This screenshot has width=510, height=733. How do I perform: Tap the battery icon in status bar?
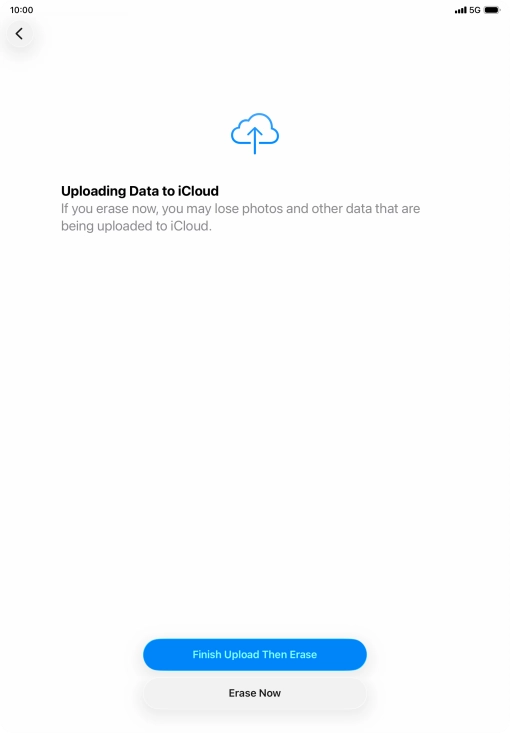coord(492,10)
